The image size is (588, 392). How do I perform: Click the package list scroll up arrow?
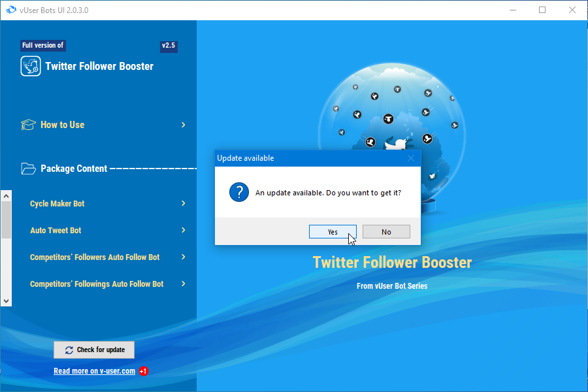click(6, 196)
